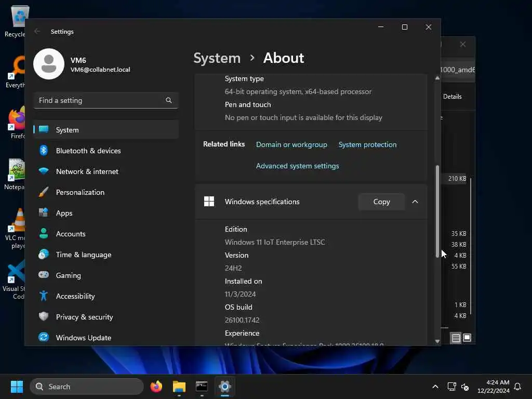Open File Explorer from the taskbar
532x399 pixels.
pyautogui.click(x=179, y=387)
